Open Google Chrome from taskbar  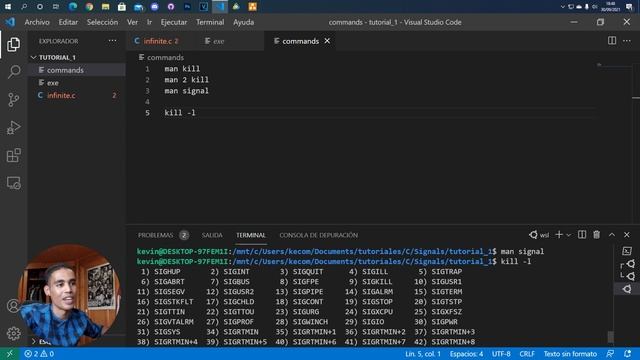tap(89, 7)
